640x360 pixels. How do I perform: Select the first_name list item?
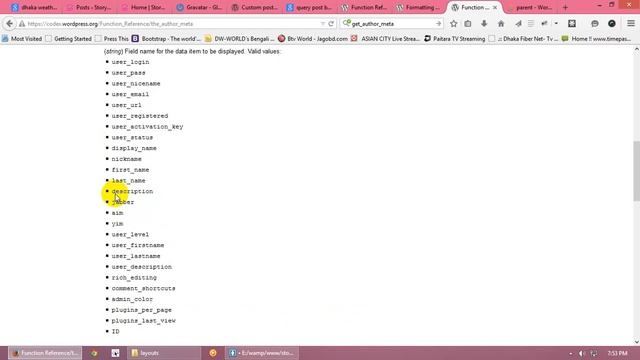[130, 170]
